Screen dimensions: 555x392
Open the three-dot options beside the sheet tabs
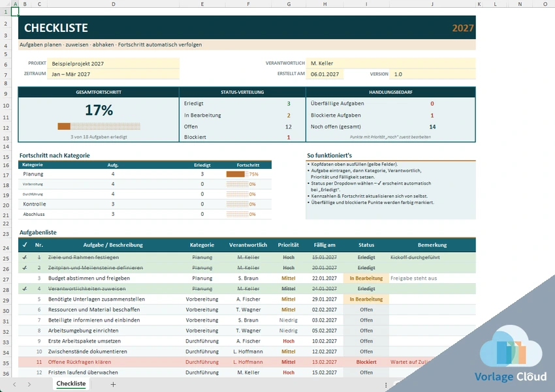coord(386,385)
